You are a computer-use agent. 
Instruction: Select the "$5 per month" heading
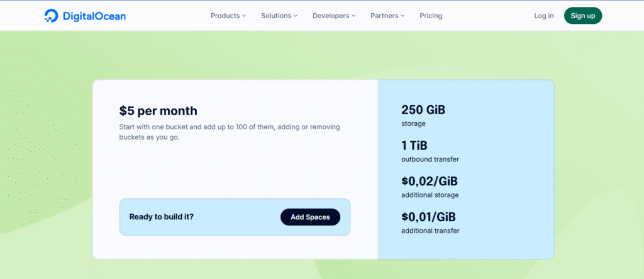tap(158, 111)
